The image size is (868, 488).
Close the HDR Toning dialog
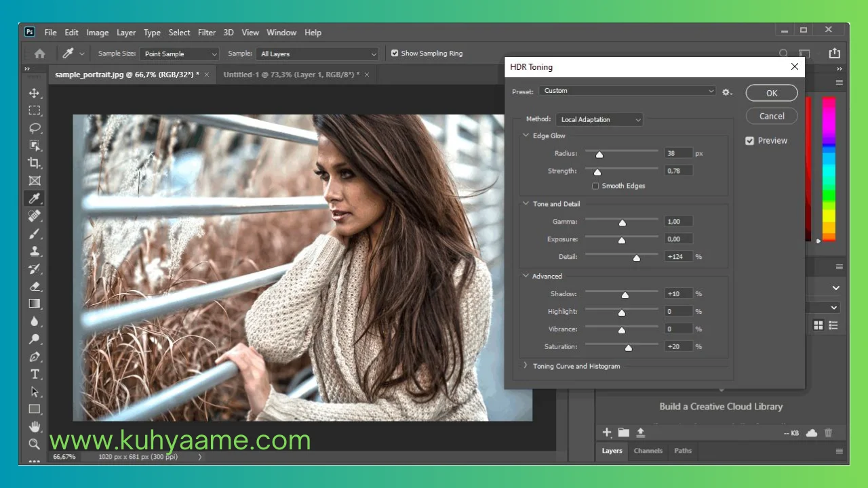[795, 66]
